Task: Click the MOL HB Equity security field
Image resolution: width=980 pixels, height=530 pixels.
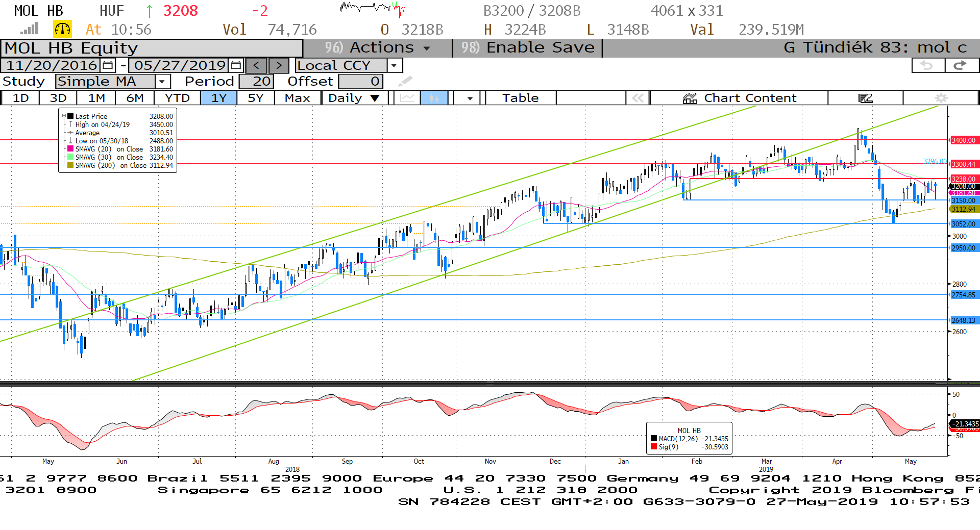Action: [x=152, y=48]
